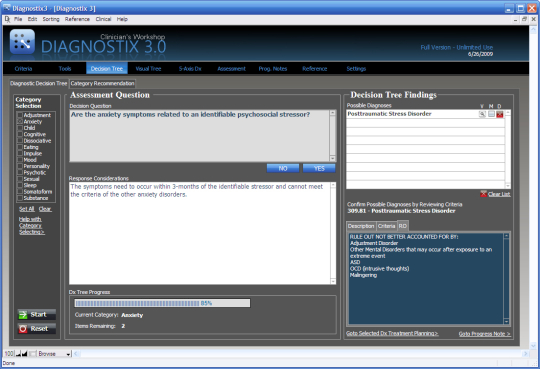
Task: Click the Possible Diagnoses list scroll up arrow
Action: click(x=508, y=113)
